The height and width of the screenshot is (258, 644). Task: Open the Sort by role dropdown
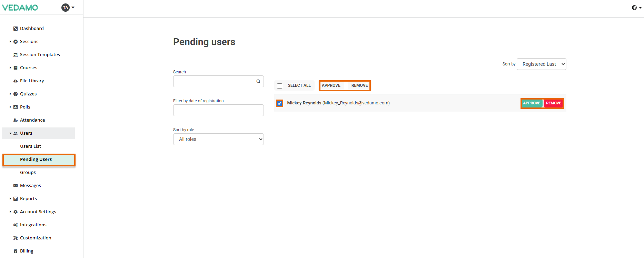(x=218, y=139)
